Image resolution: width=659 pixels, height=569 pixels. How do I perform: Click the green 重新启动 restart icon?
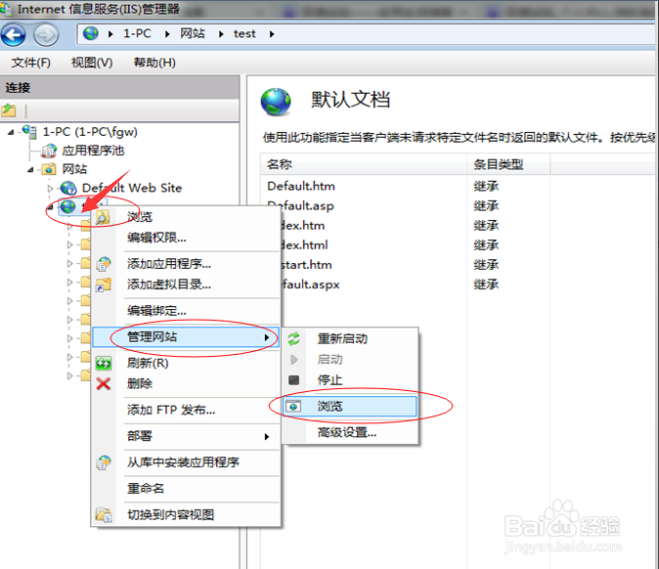[x=294, y=339]
